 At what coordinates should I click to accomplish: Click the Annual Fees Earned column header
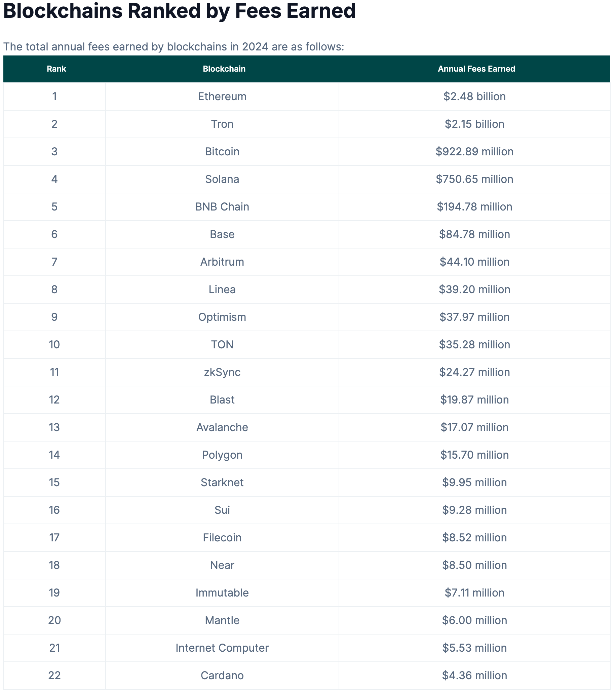tap(476, 69)
